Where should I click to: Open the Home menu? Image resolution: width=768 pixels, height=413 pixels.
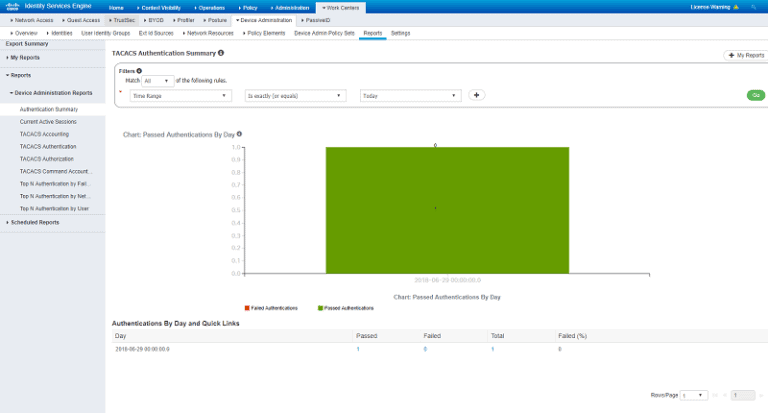pos(116,8)
